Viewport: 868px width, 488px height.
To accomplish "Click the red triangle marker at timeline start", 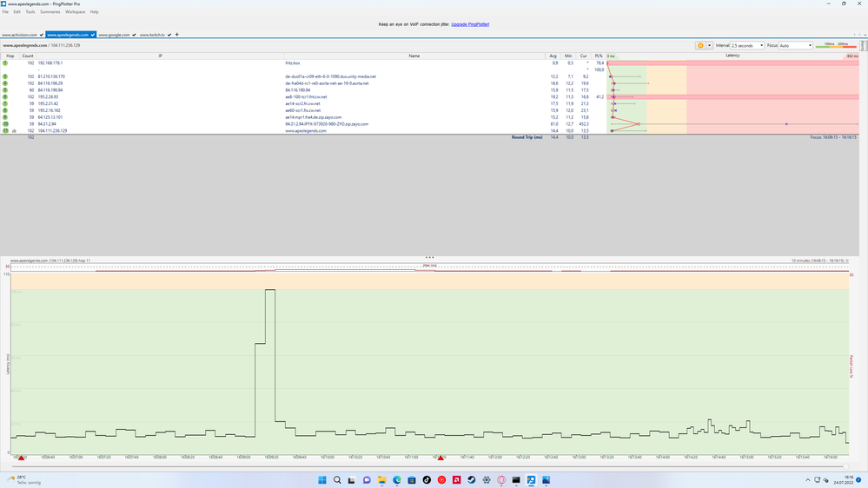I will tap(22, 457).
